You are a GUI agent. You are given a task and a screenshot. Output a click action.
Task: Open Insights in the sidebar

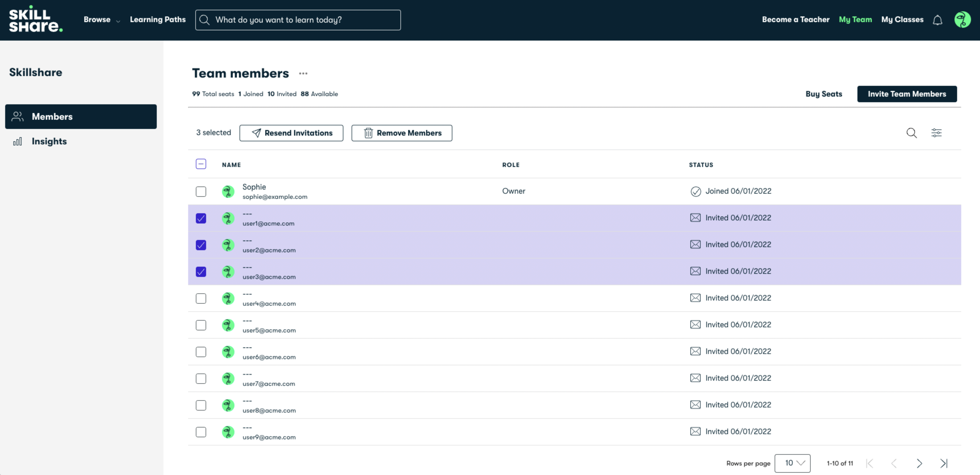coord(49,142)
